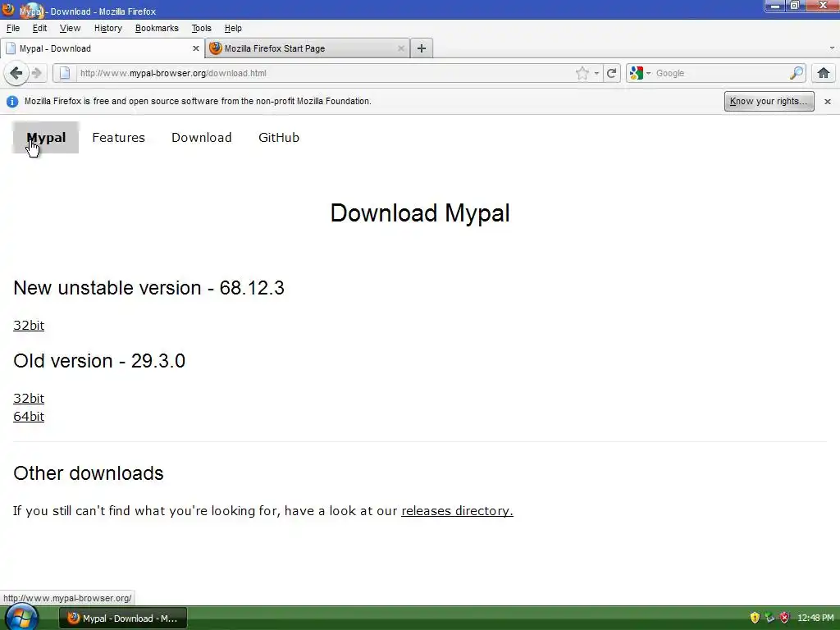Click the Firefox icon on Start Page tab

click(x=216, y=48)
